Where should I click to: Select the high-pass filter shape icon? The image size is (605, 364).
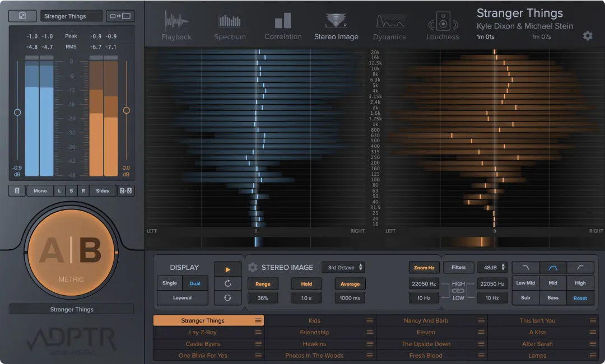(580, 267)
